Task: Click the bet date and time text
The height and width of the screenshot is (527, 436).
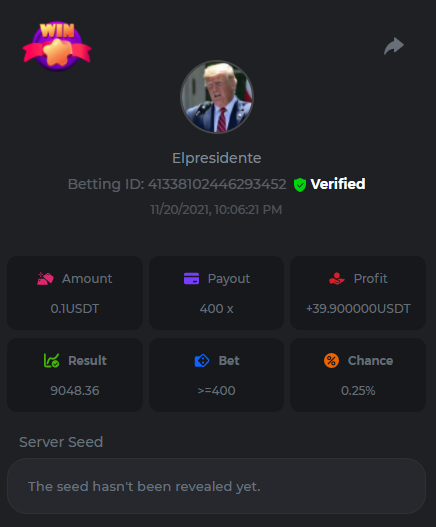Action: pos(216,210)
